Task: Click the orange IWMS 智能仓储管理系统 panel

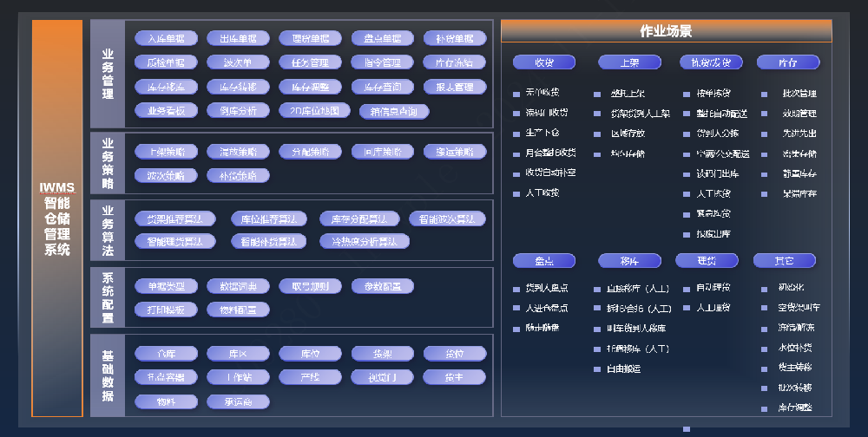Action: (57, 218)
